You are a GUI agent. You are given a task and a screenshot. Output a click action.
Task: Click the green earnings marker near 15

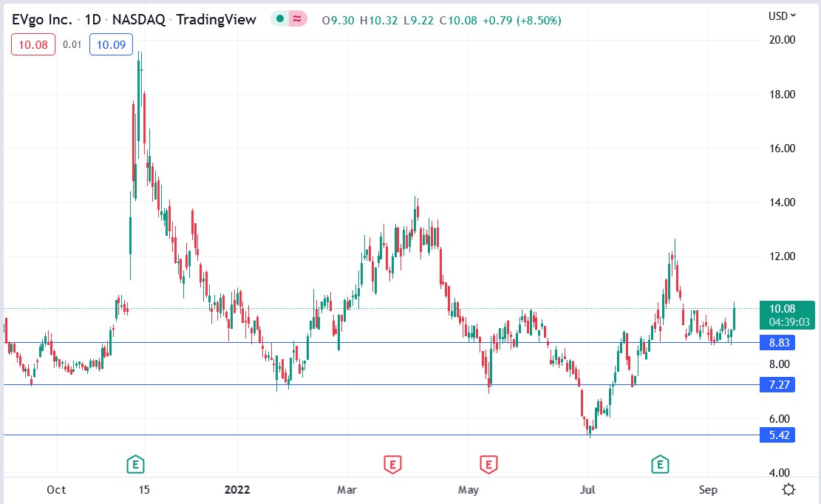coord(134,464)
